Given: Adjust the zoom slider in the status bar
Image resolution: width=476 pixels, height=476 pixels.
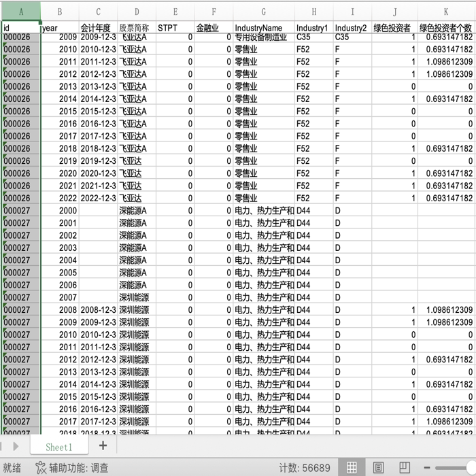Looking at the screenshot, I should [456, 468].
